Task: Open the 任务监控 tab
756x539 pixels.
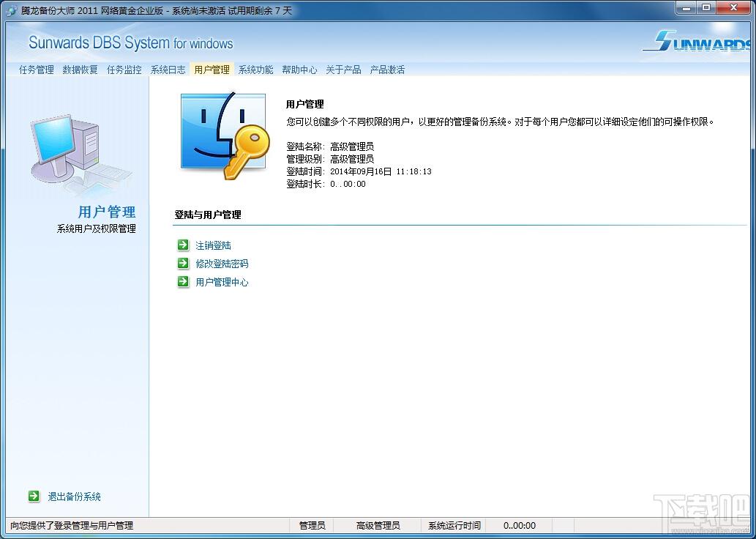Action: coord(124,70)
